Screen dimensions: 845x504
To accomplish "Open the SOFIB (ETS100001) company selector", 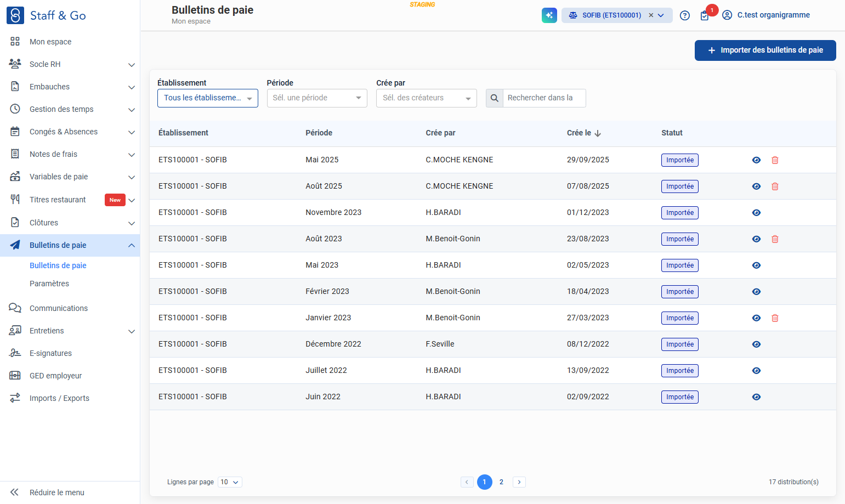I will pos(617,15).
